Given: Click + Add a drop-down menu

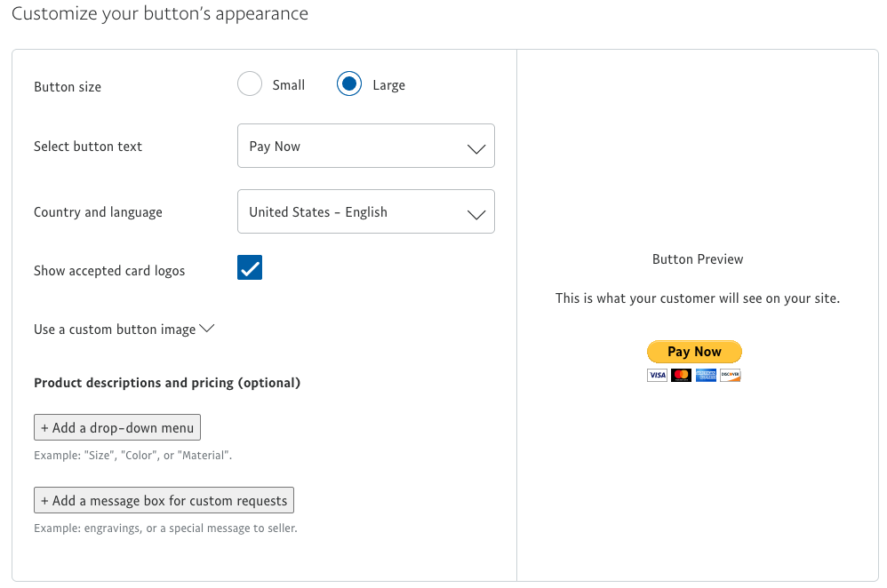Looking at the screenshot, I should 117,428.
